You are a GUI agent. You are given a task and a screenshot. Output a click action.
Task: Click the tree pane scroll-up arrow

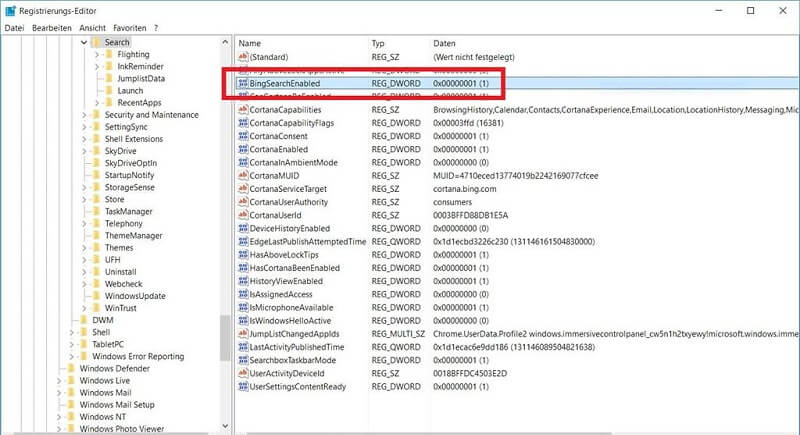tap(225, 42)
